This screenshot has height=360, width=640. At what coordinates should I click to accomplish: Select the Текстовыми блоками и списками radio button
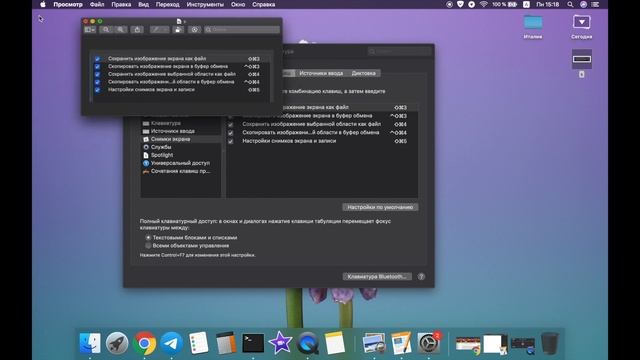[x=148, y=238]
